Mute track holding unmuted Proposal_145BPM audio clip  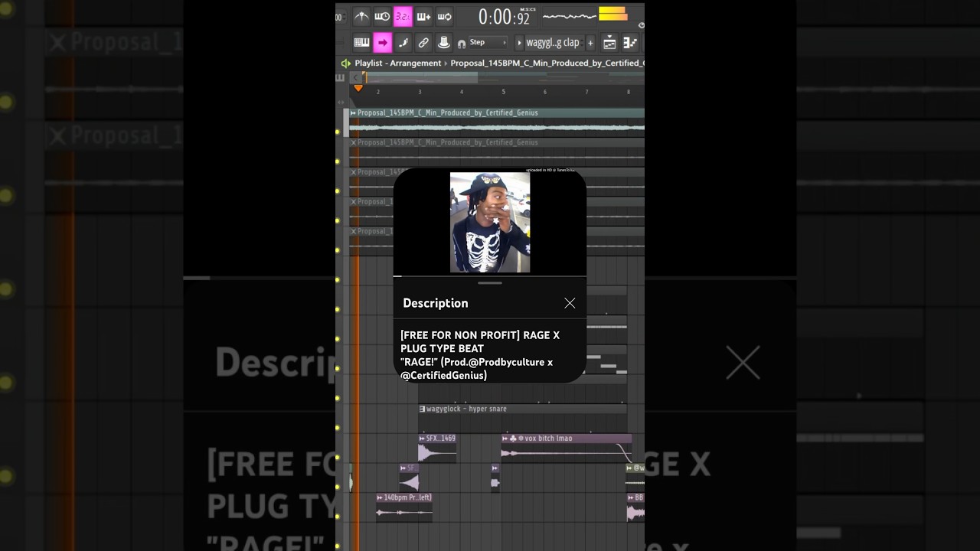coord(338,132)
